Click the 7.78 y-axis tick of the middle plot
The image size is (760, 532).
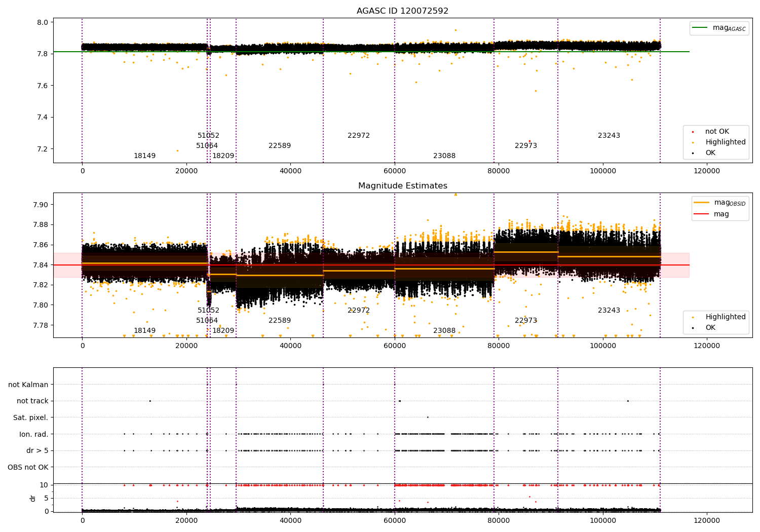(41, 325)
